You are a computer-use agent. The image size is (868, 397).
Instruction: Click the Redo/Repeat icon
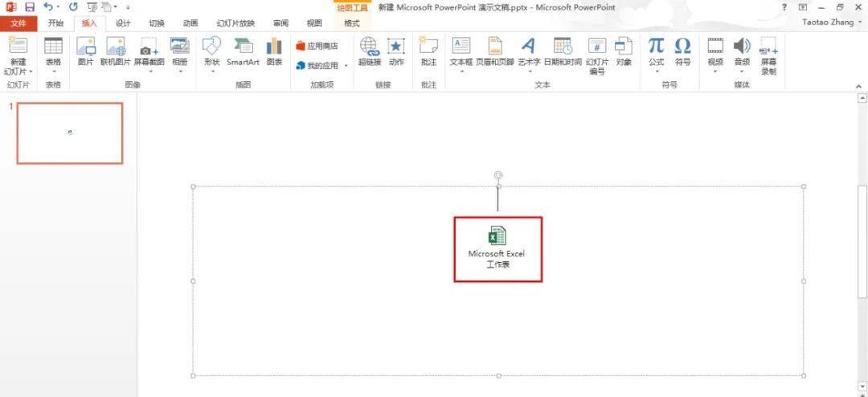tap(73, 7)
